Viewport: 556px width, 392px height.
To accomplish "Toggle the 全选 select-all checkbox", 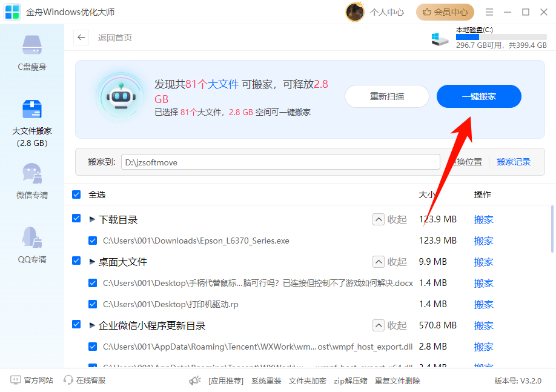I will [76, 194].
